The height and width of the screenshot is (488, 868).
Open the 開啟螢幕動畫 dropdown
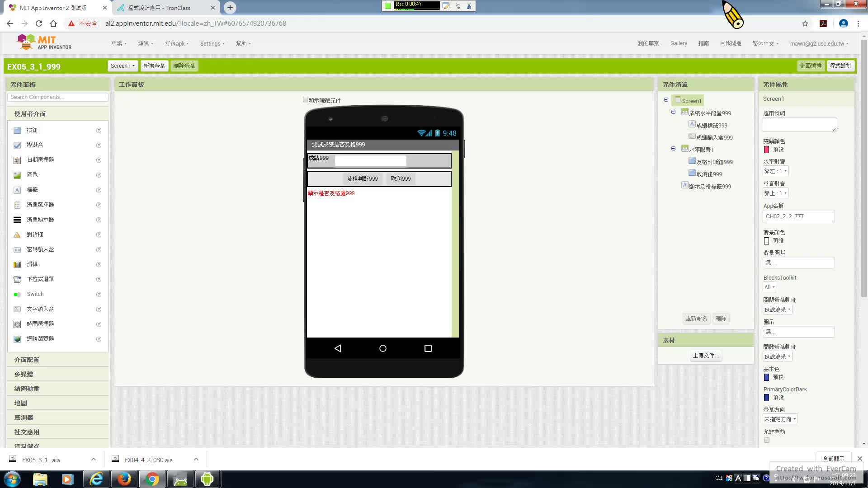click(778, 357)
